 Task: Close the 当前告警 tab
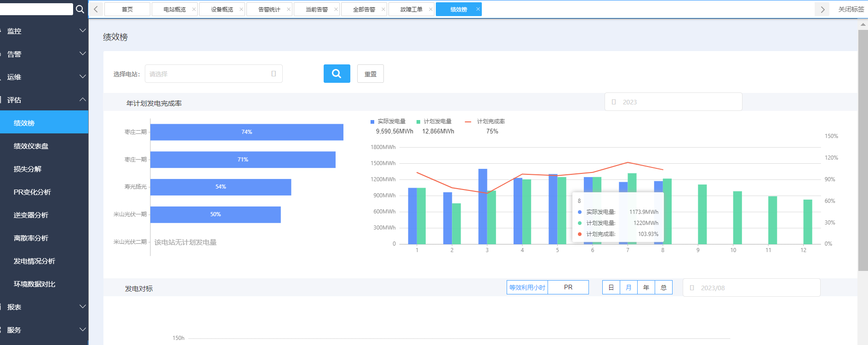click(x=336, y=9)
